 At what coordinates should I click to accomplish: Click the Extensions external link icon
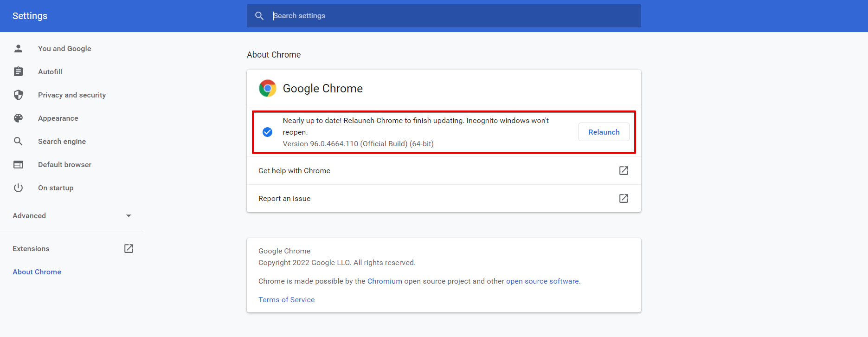pyautogui.click(x=129, y=249)
